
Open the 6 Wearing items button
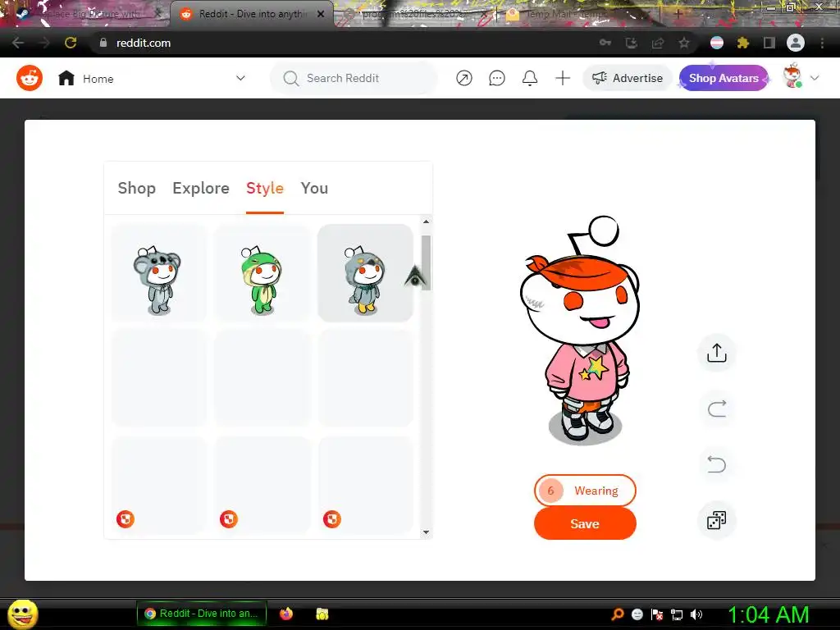tap(585, 491)
